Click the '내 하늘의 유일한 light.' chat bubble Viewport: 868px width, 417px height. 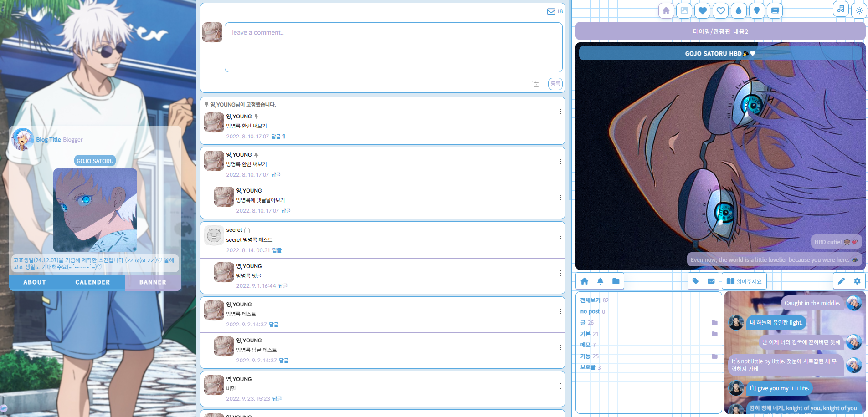776,323
